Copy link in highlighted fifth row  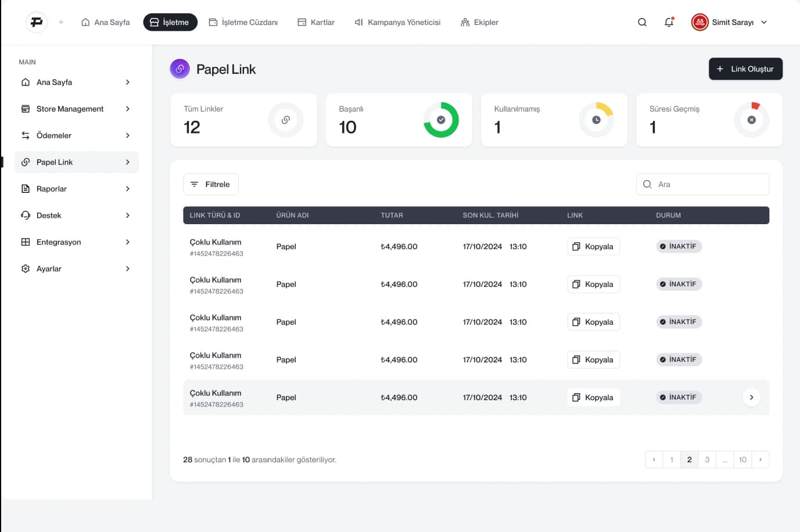(593, 397)
